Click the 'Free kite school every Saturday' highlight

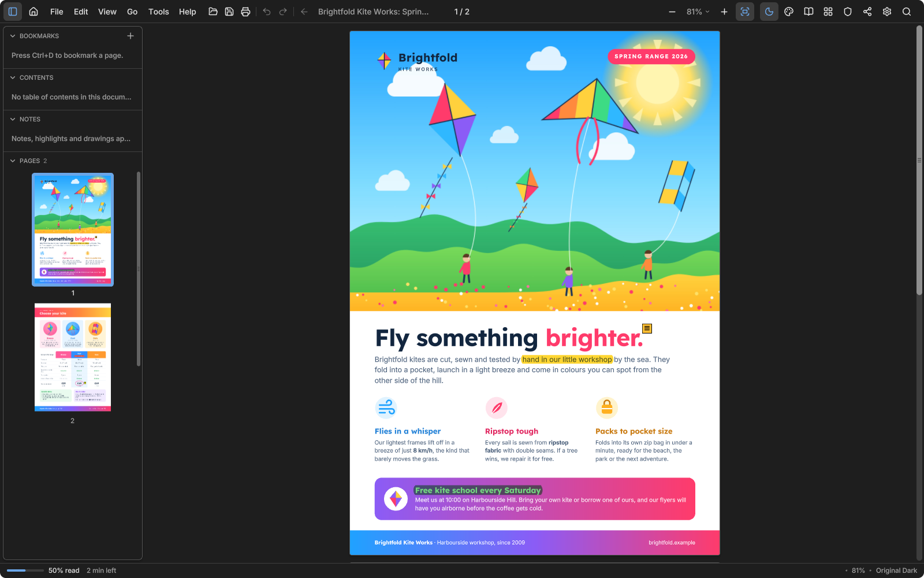(478, 490)
